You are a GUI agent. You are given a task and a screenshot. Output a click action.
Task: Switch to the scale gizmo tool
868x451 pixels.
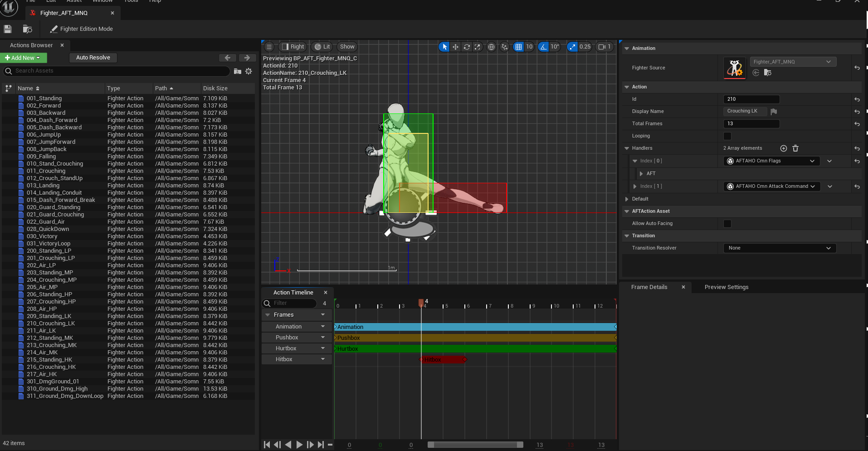point(477,47)
